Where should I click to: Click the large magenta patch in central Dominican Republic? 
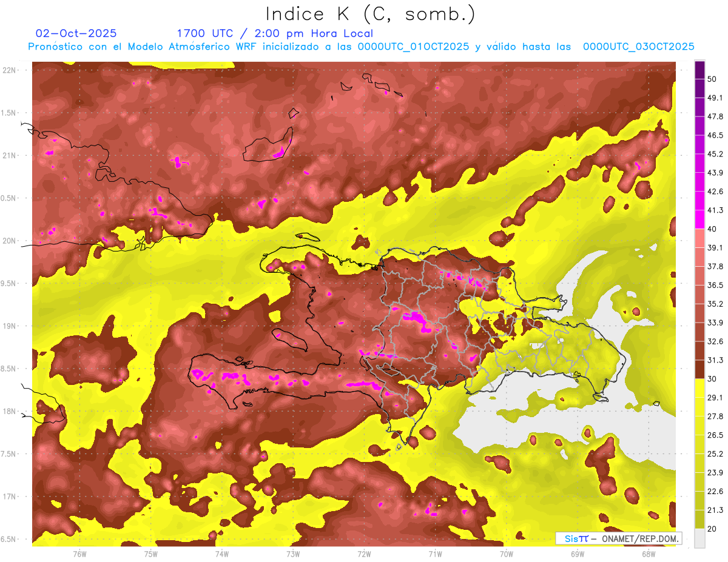point(417,318)
